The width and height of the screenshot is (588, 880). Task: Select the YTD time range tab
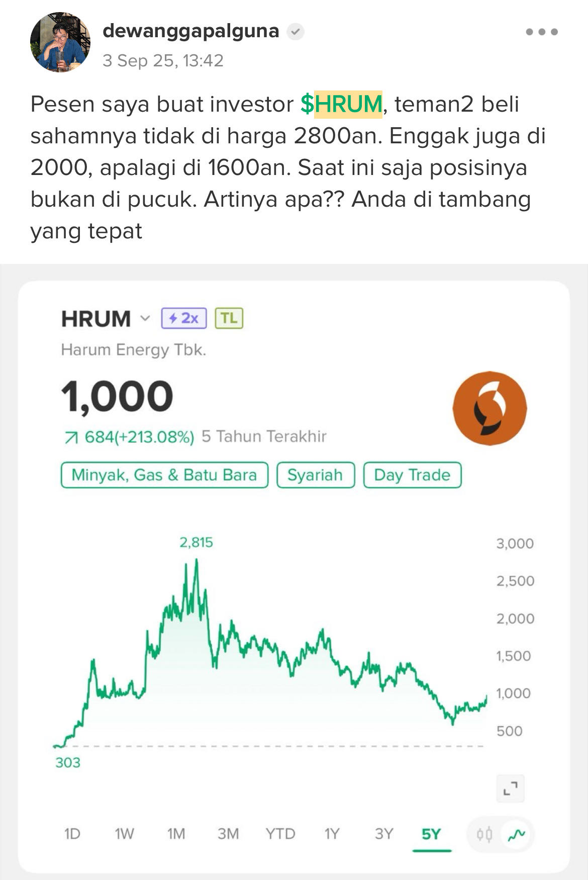(x=280, y=834)
